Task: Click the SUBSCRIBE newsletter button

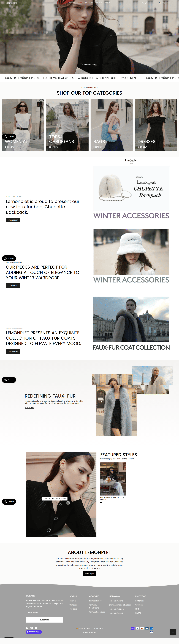Action: (44, 620)
